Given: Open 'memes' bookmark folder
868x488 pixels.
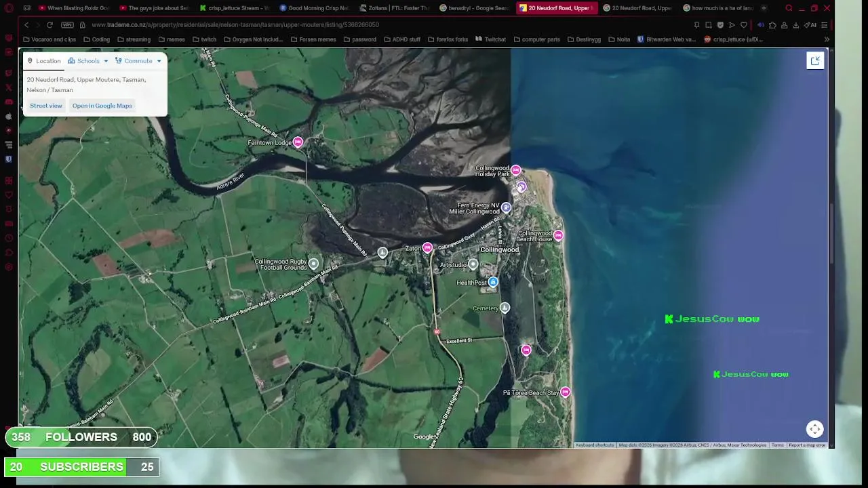Looking at the screenshot, I should click(x=172, y=39).
